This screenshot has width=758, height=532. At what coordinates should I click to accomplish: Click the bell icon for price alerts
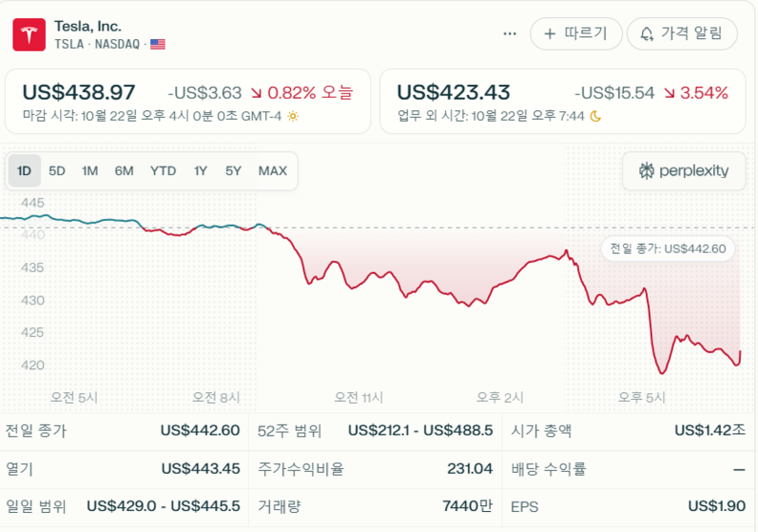pos(647,33)
